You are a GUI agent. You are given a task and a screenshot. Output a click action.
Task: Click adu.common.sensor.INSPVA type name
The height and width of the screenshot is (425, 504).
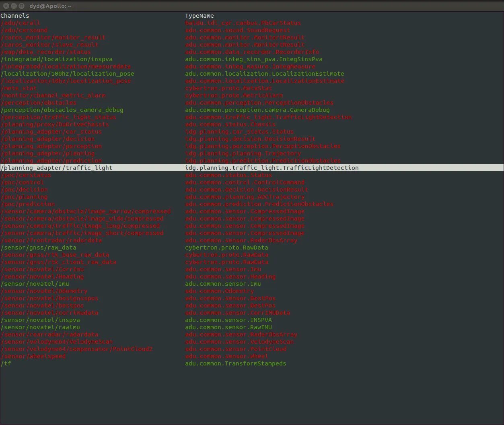[x=228, y=320]
